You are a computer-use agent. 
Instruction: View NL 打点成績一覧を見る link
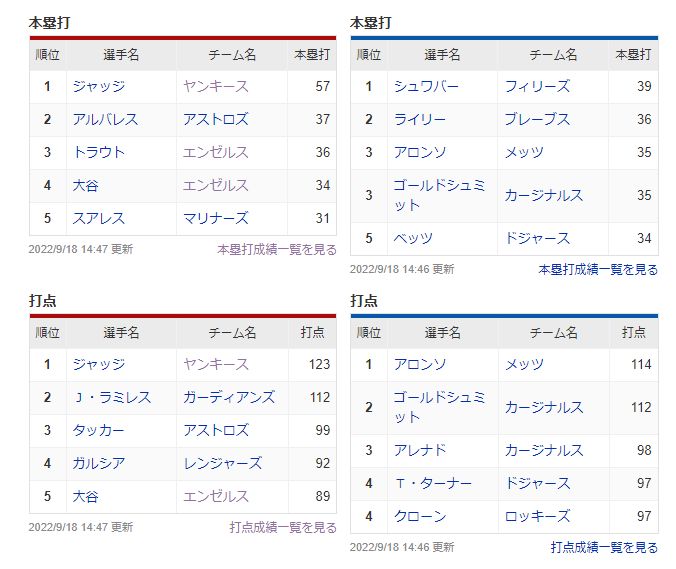604,547
